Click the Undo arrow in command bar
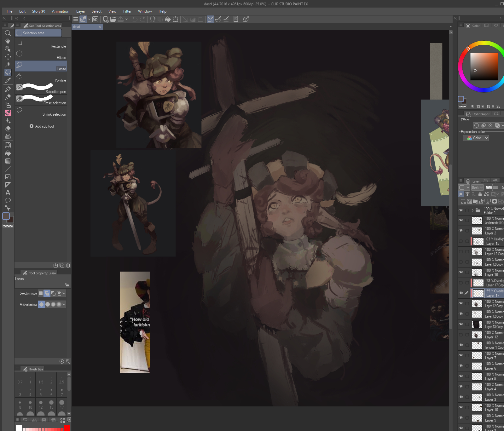504x431 pixels. [x=135, y=19]
